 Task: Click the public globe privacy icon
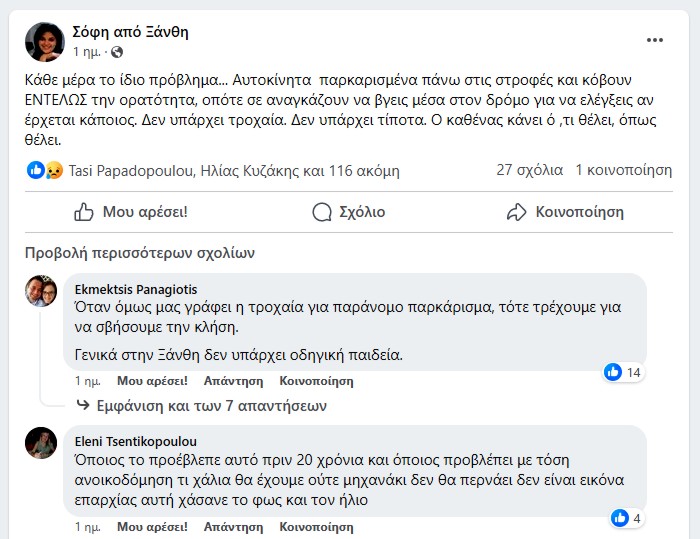(x=118, y=51)
